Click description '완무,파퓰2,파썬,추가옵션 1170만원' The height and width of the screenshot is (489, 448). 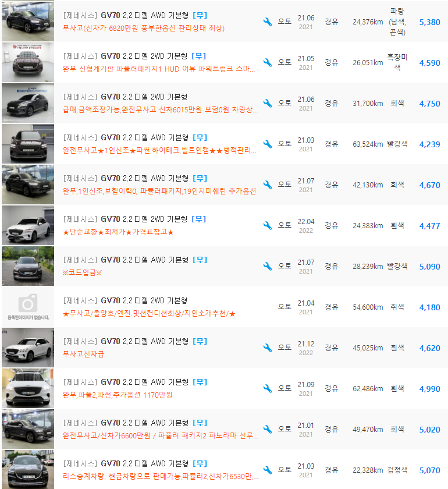tap(118, 395)
